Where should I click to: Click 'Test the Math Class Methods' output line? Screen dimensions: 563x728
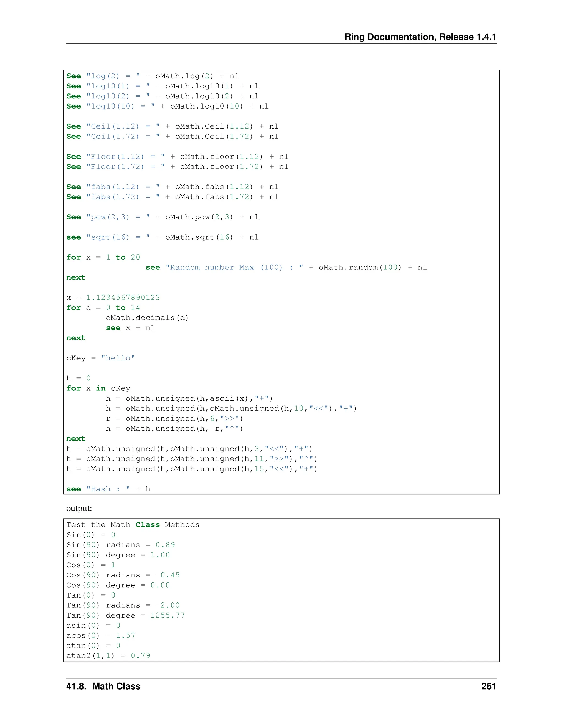tap(133, 525)
